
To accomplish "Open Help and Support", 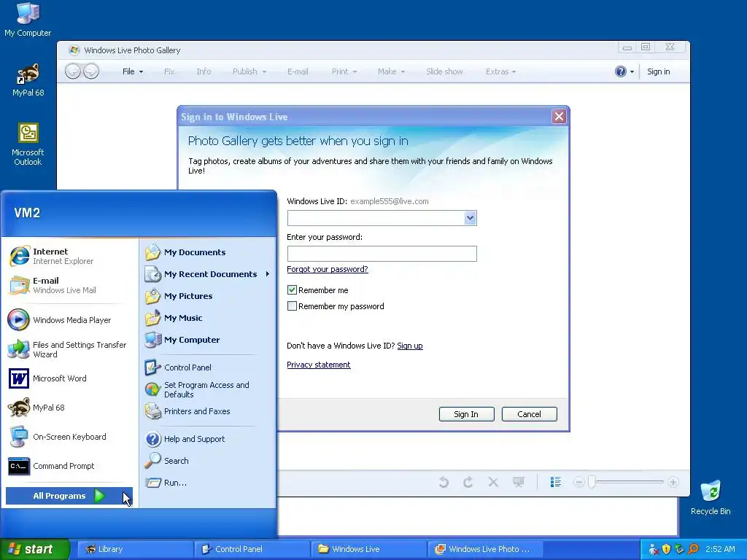I will [x=185, y=439].
